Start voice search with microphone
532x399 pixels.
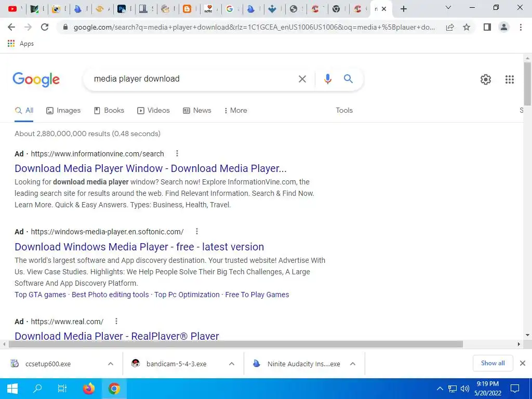point(327,79)
